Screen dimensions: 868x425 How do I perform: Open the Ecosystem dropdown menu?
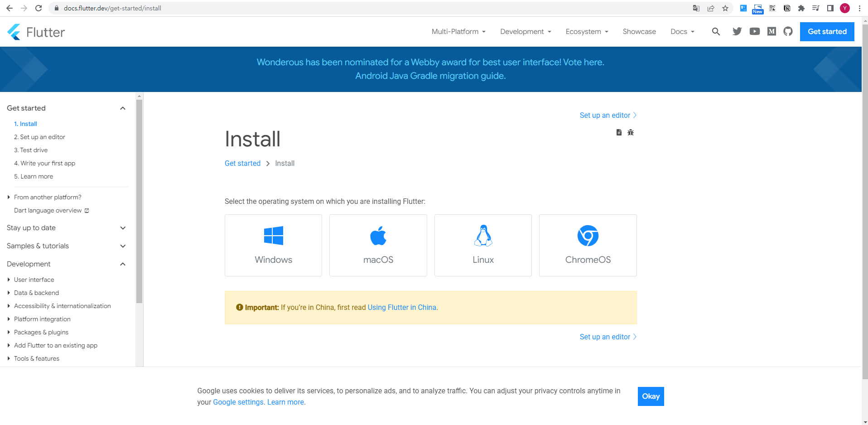(x=587, y=31)
